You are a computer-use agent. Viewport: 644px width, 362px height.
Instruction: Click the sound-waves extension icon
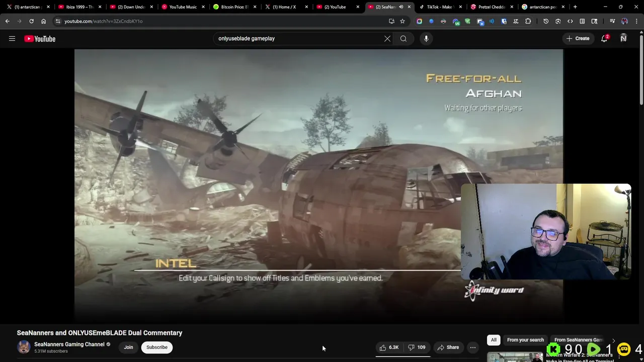coord(492,21)
